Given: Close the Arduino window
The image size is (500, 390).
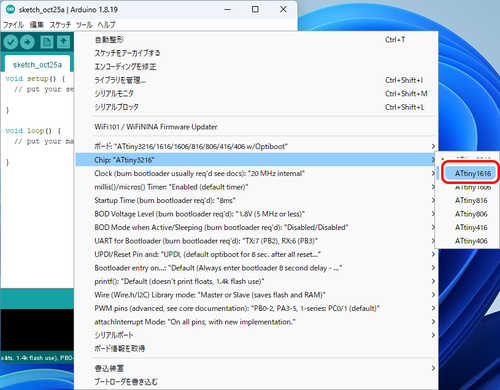Looking at the screenshot, I should [x=283, y=9].
